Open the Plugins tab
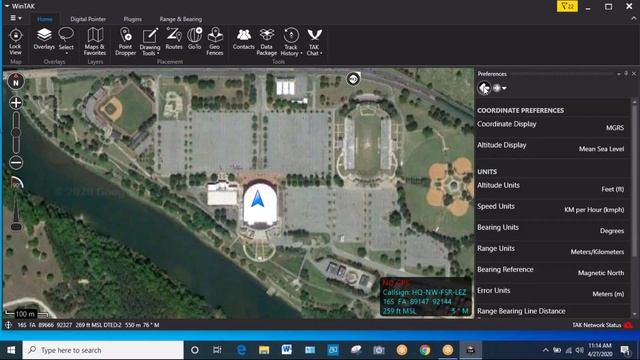The height and width of the screenshot is (360, 640). click(133, 19)
